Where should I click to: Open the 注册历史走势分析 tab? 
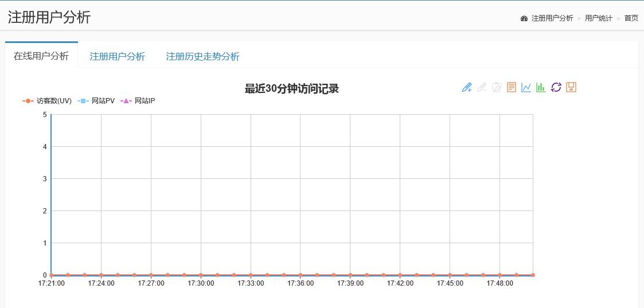[202, 56]
